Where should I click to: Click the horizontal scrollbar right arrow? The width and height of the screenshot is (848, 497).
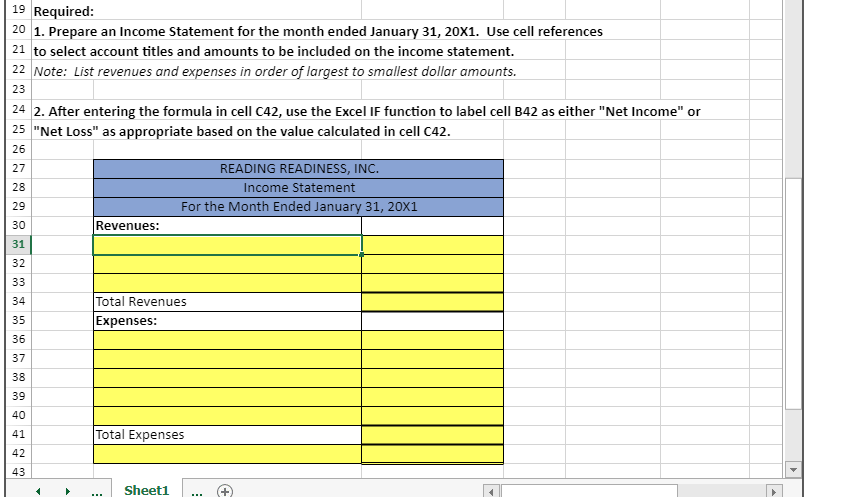[773, 492]
